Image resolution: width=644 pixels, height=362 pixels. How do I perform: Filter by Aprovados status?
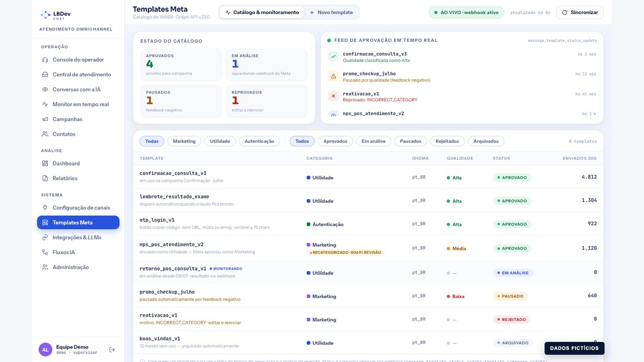tap(336, 141)
